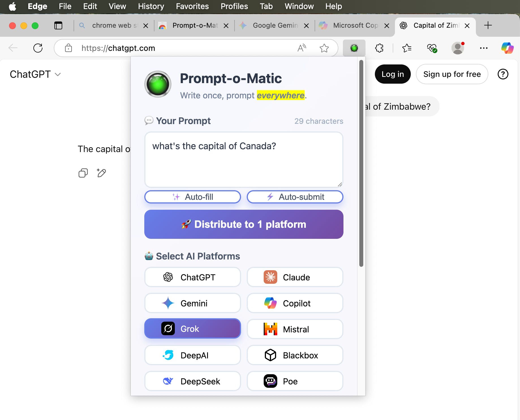Open the Favorites list icon in toolbar
This screenshot has width=520, height=420.
tap(407, 48)
